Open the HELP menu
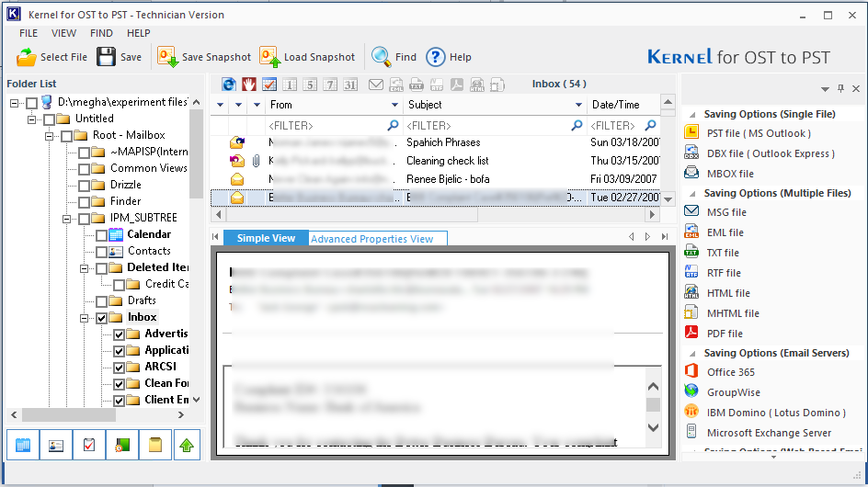868x487 pixels. pos(139,33)
